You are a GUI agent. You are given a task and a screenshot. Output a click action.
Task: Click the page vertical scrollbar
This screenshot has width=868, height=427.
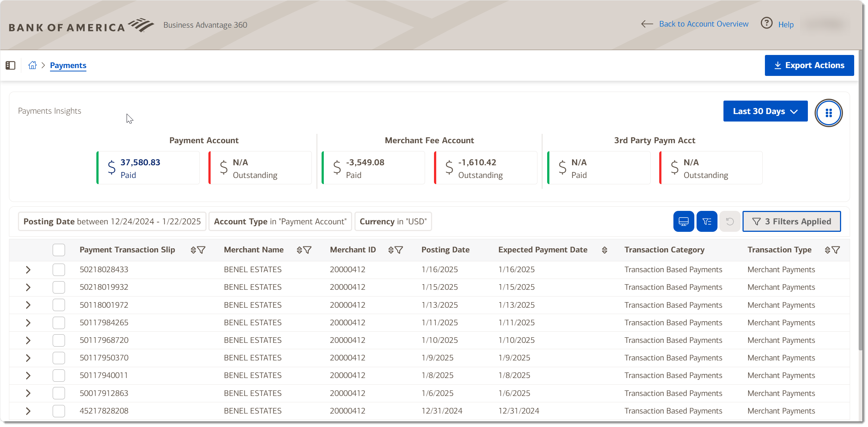coord(861,200)
